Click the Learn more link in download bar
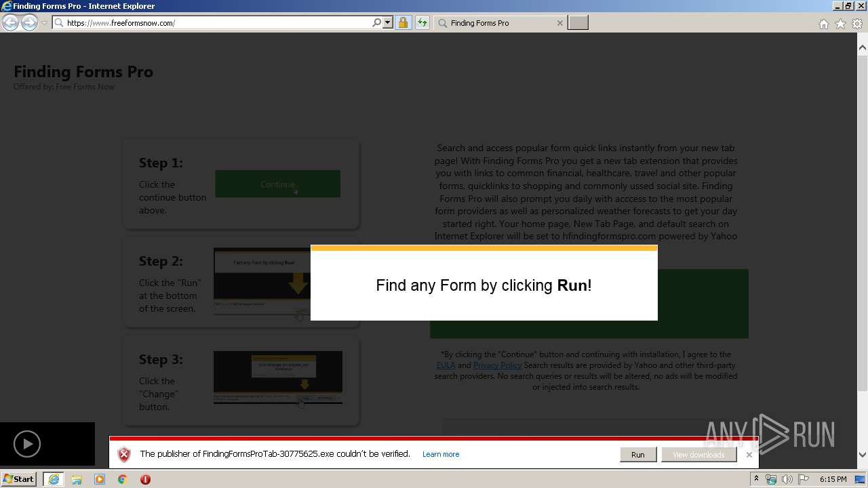 tap(441, 454)
